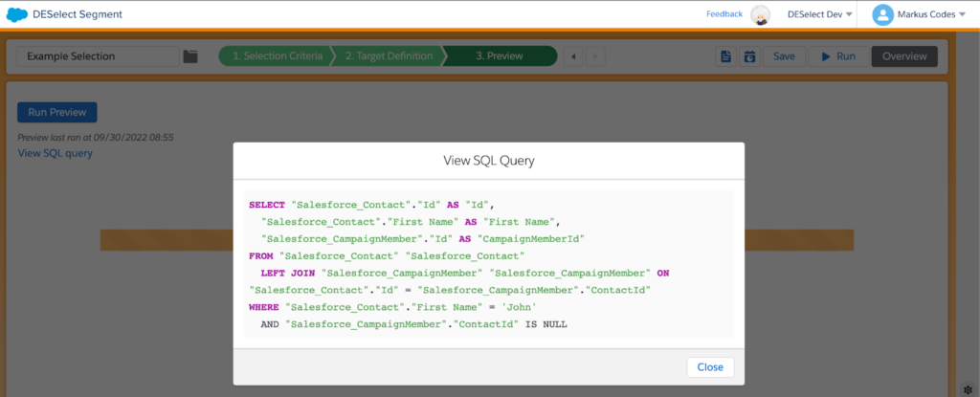Viewport: 980px width, 397px height.
Task: Click the Example Selection name field
Action: point(98,56)
